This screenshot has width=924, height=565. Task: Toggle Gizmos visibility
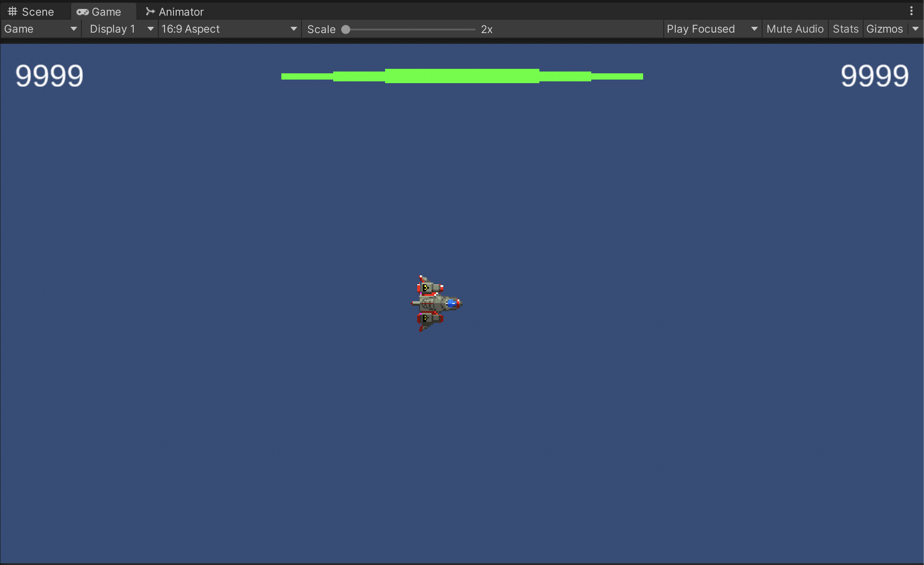(x=884, y=29)
